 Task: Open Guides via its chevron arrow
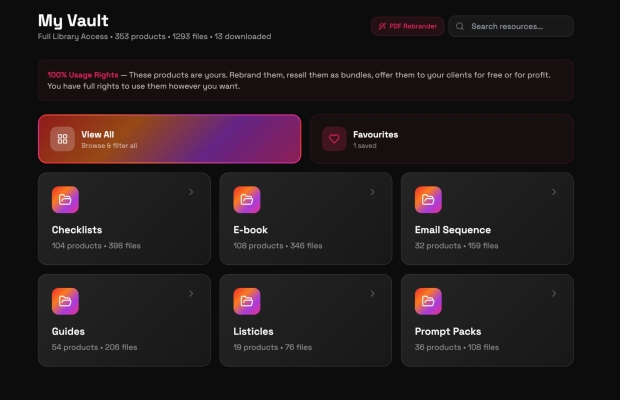click(x=191, y=293)
